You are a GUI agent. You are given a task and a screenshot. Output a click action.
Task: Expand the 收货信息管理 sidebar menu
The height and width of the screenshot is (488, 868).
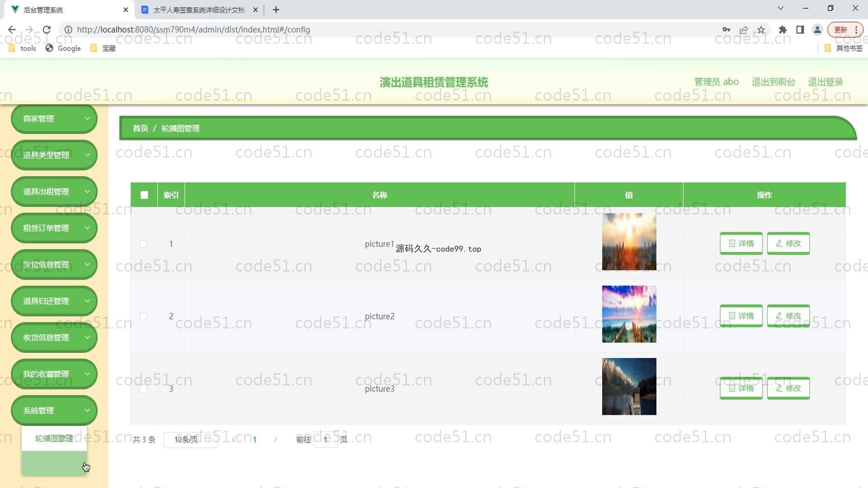pos(54,338)
